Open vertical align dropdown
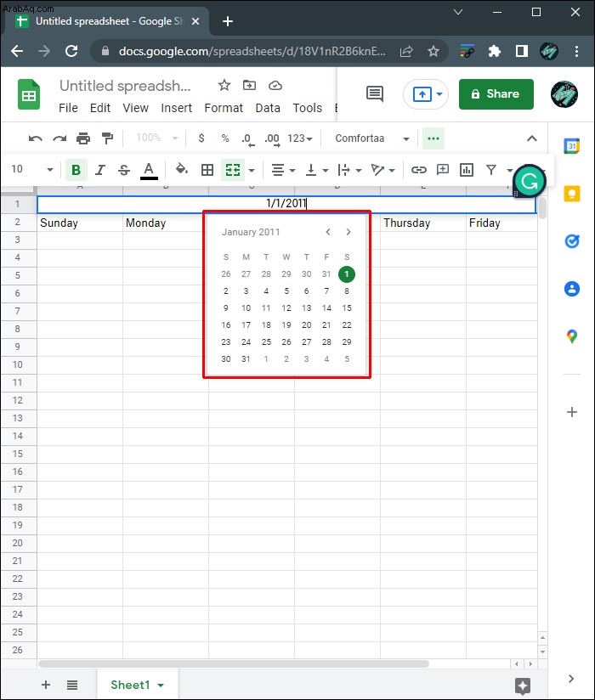Viewport: 595px width, 700px height. pos(317,170)
